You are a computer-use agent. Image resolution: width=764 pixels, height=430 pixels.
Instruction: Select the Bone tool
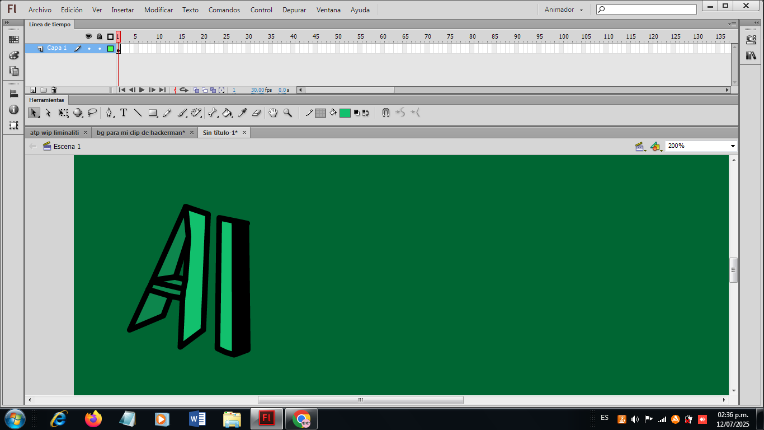(212, 113)
